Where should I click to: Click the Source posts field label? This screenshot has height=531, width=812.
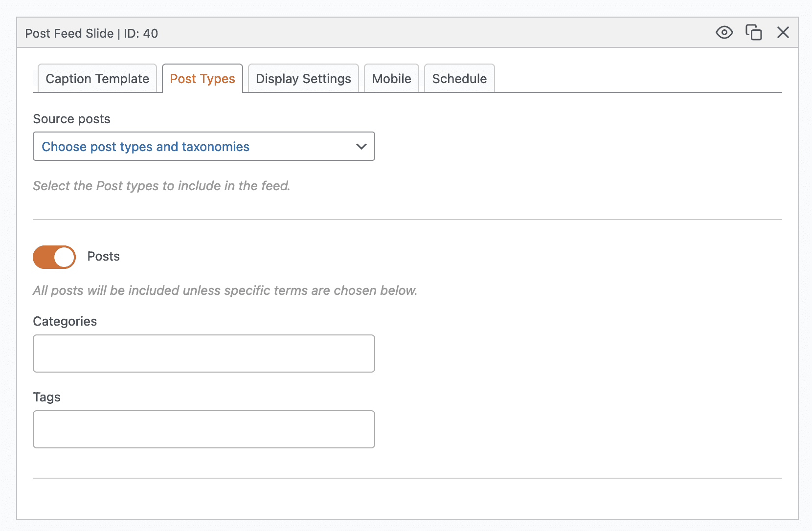point(71,119)
